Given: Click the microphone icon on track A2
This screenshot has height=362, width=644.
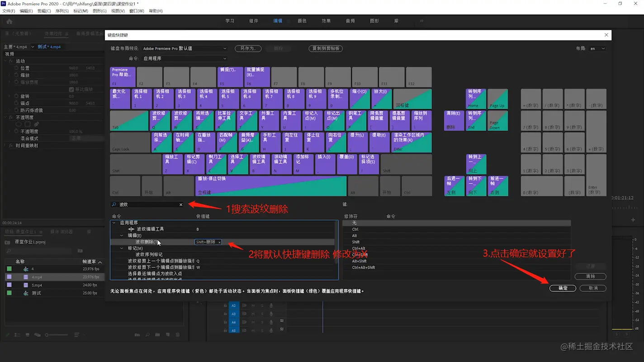Looking at the screenshot, I should click(271, 306).
